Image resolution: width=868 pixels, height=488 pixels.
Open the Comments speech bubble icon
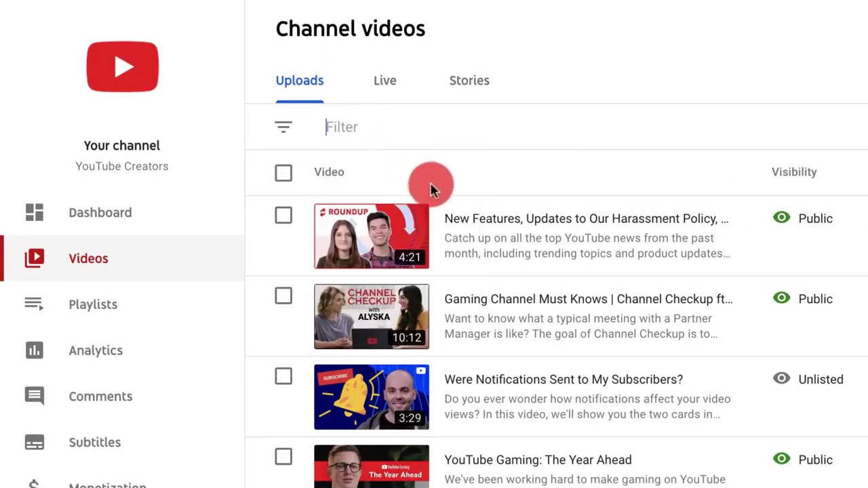tap(35, 396)
